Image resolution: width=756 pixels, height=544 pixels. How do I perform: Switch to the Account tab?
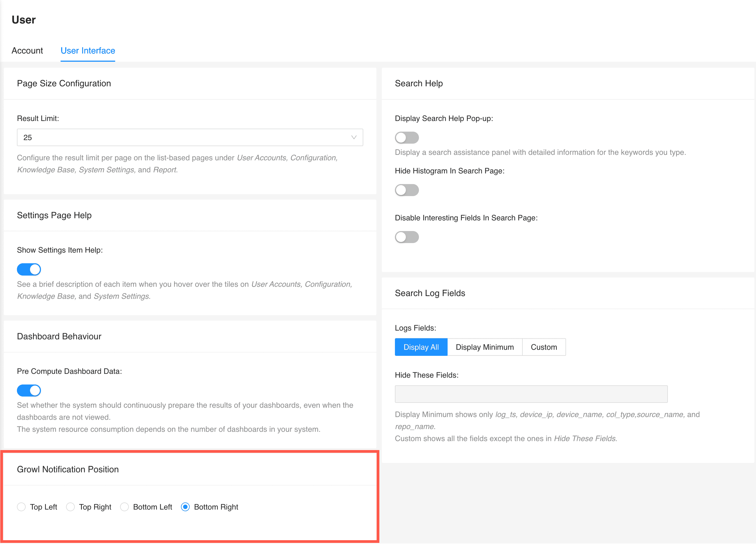[x=27, y=51]
